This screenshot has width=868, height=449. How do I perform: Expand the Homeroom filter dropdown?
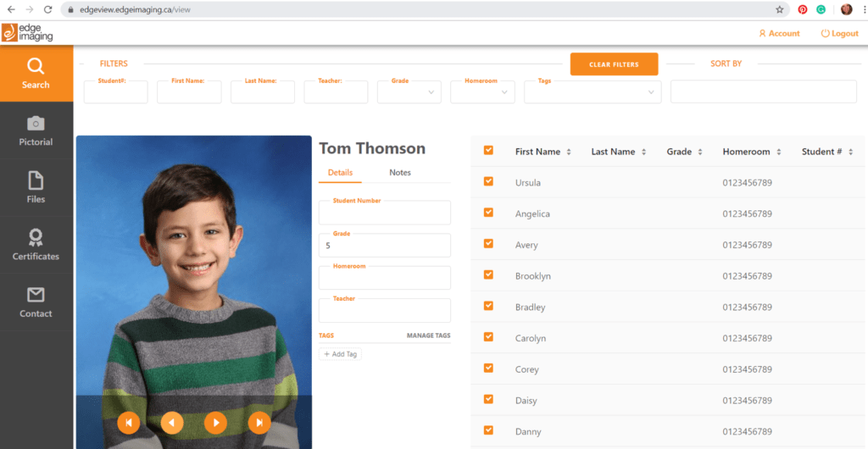click(482, 91)
